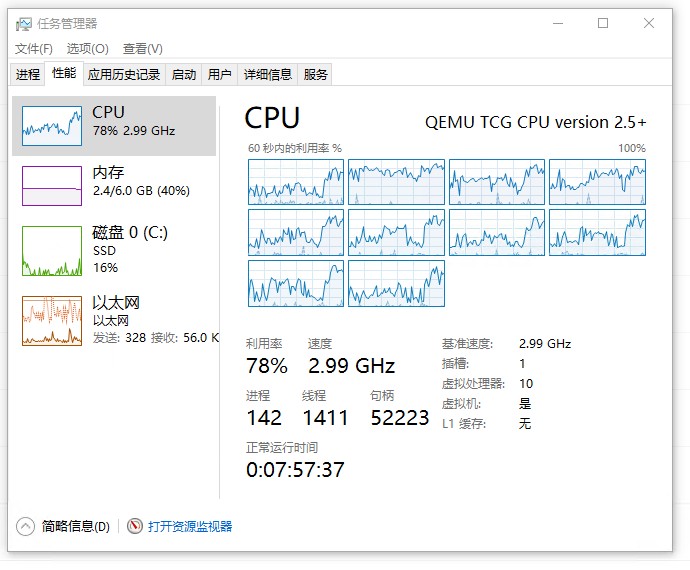Maximize the Task Manager window
This screenshot has width=690, height=570.
[x=603, y=23]
